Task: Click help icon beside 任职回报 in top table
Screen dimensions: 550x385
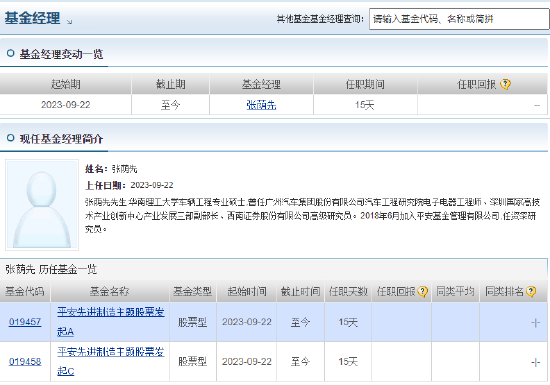Action: (x=505, y=84)
